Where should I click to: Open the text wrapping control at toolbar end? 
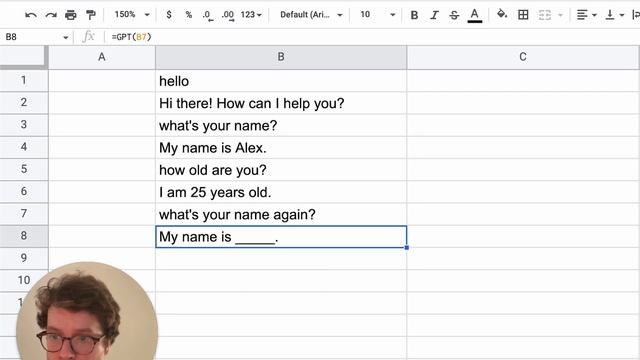pyautogui.click(x=636, y=15)
